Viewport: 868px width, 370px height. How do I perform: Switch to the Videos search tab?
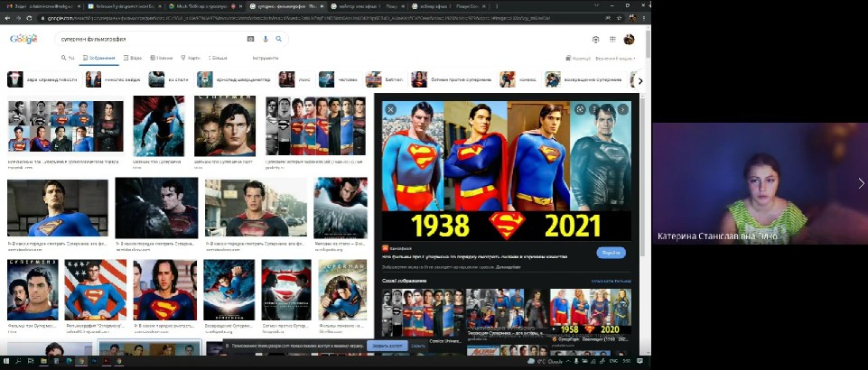(x=133, y=58)
